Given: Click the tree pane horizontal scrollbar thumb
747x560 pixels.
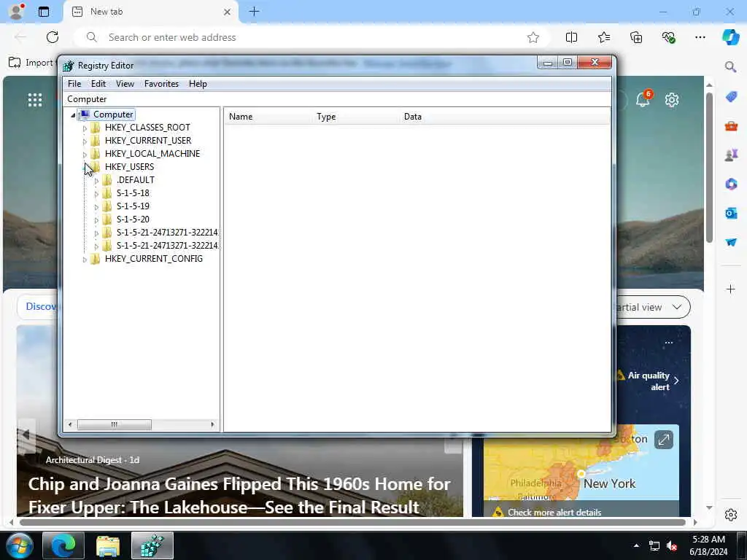Looking at the screenshot, I should (115, 424).
